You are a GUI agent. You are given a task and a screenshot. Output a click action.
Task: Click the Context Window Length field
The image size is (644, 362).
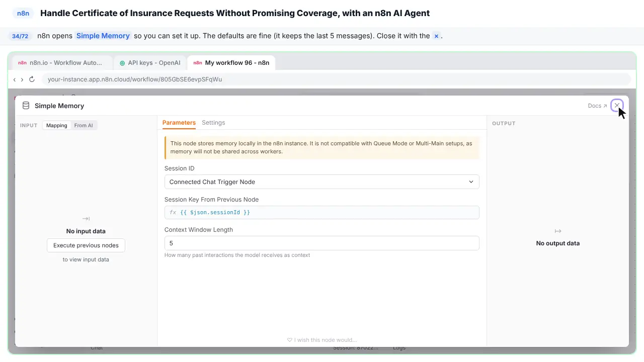pyautogui.click(x=321, y=243)
